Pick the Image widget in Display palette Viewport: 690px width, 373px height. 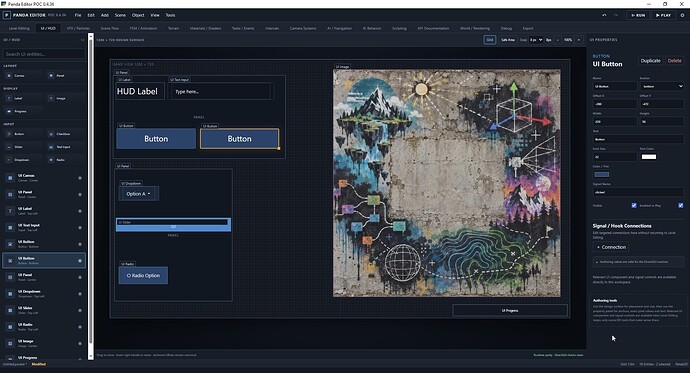[x=65, y=98]
